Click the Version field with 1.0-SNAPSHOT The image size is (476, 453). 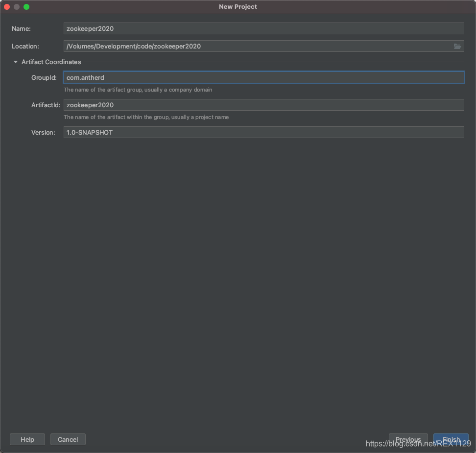click(263, 132)
